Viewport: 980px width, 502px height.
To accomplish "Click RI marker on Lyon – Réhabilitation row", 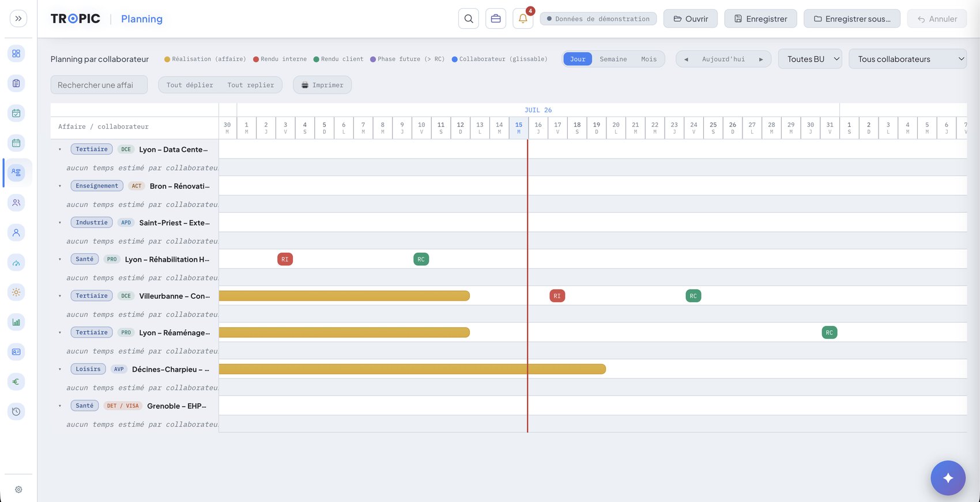I will 285,259.
